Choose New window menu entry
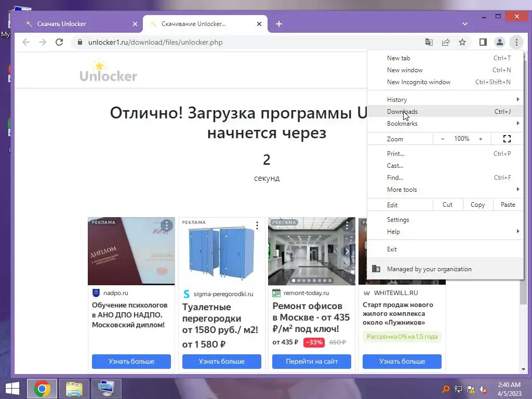 (x=445, y=70)
